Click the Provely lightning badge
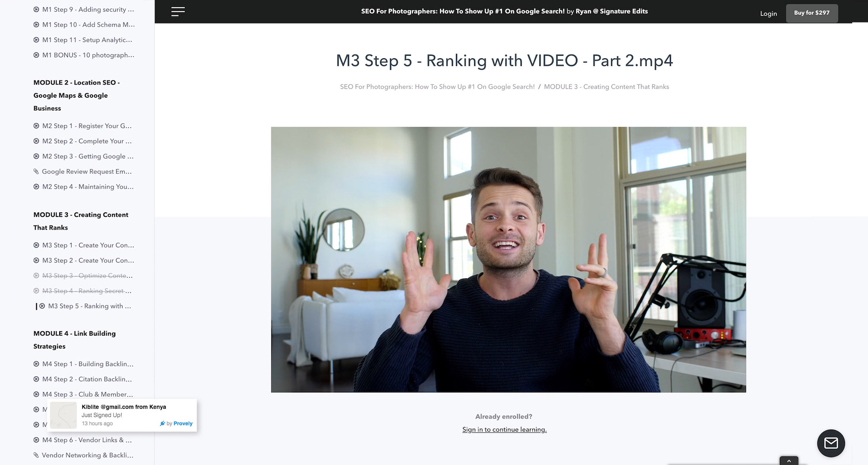Screen dimensions: 868x465 tap(163, 423)
